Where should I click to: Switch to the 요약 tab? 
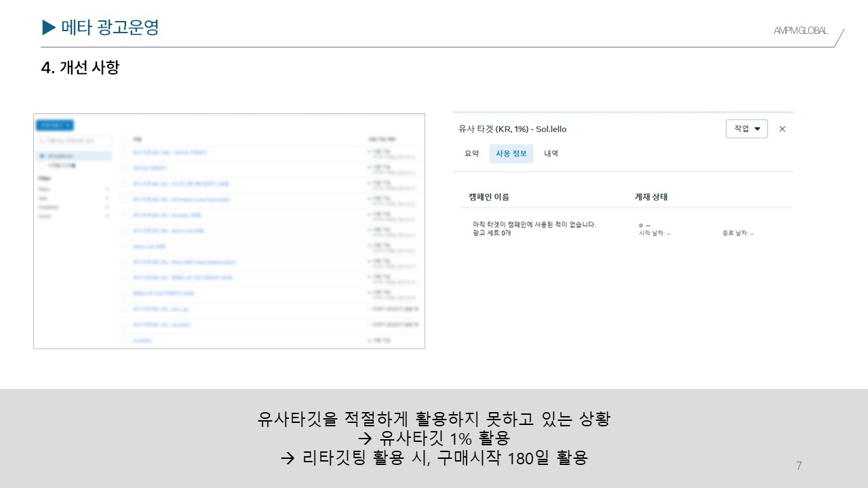pyautogui.click(x=471, y=154)
